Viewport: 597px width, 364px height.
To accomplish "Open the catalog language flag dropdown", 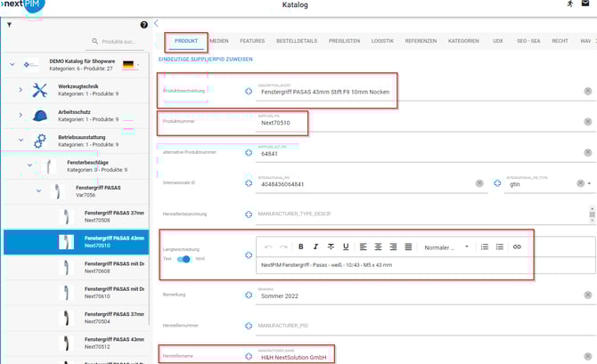I will pos(131,65).
